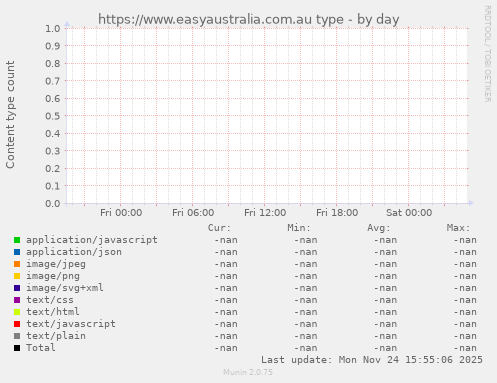Click the Avg: column header
This screenshot has height=383, width=497.
379,228
